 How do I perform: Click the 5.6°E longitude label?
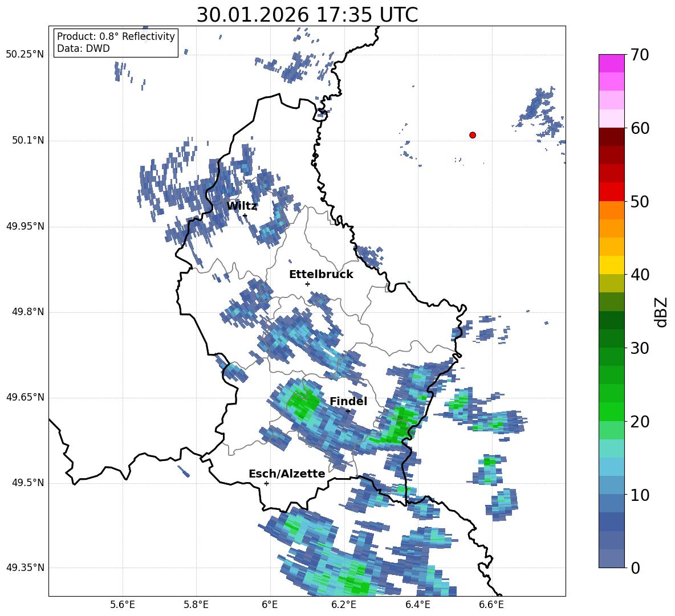tap(123, 605)
